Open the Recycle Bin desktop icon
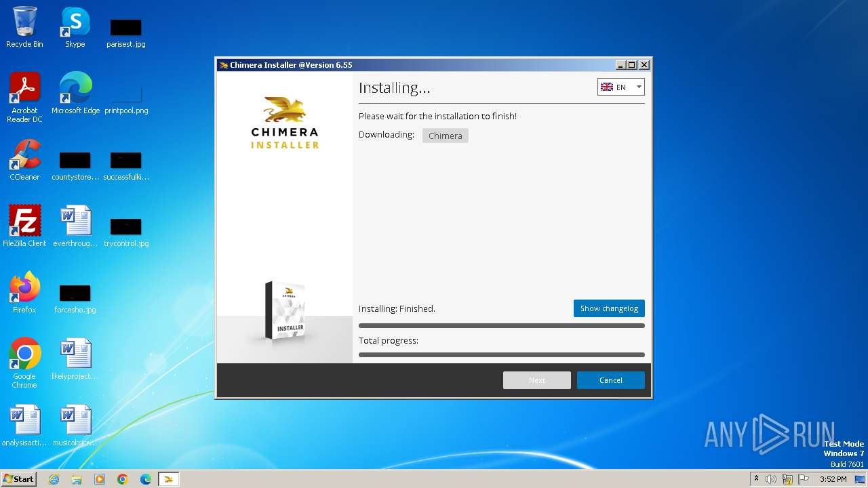The height and width of the screenshot is (488, 868). tap(24, 27)
